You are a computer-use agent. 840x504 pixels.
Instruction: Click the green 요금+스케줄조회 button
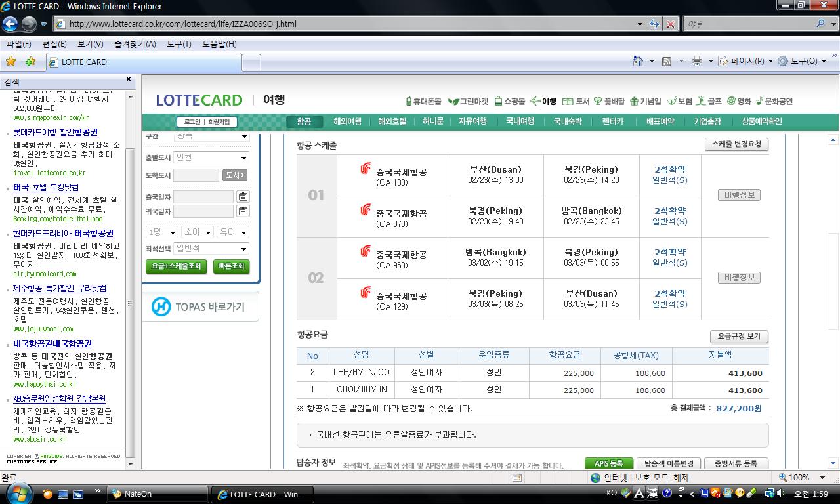(176, 266)
